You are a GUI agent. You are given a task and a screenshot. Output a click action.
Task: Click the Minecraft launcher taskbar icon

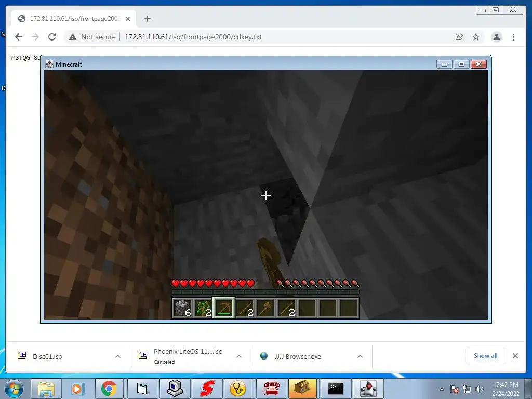pos(302,389)
